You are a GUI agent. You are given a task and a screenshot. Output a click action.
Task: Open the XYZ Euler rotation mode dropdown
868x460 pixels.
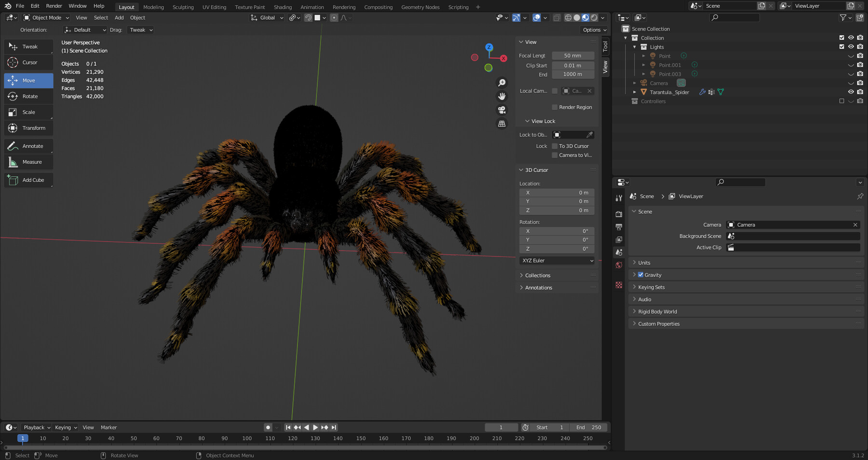coord(556,260)
